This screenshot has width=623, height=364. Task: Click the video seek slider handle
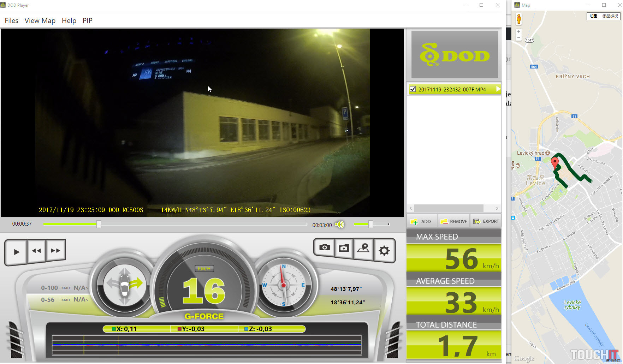click(x=99, y=224)
